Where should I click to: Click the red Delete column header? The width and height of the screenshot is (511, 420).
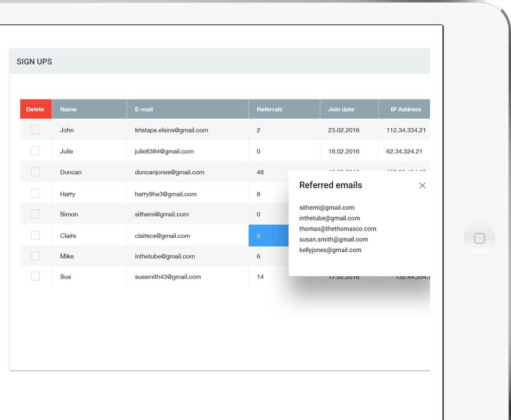[36, 109]
